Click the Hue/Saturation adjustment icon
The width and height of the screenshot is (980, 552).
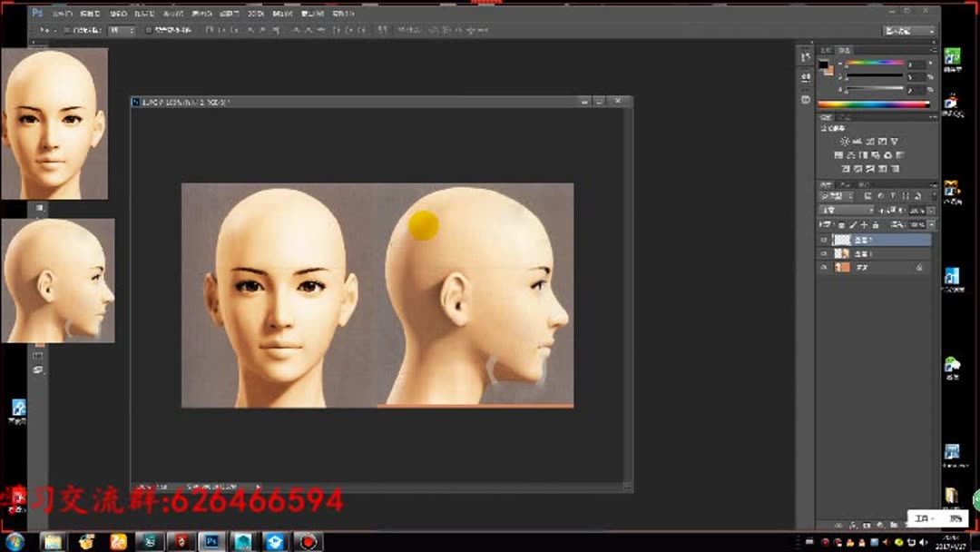[844, 156]
